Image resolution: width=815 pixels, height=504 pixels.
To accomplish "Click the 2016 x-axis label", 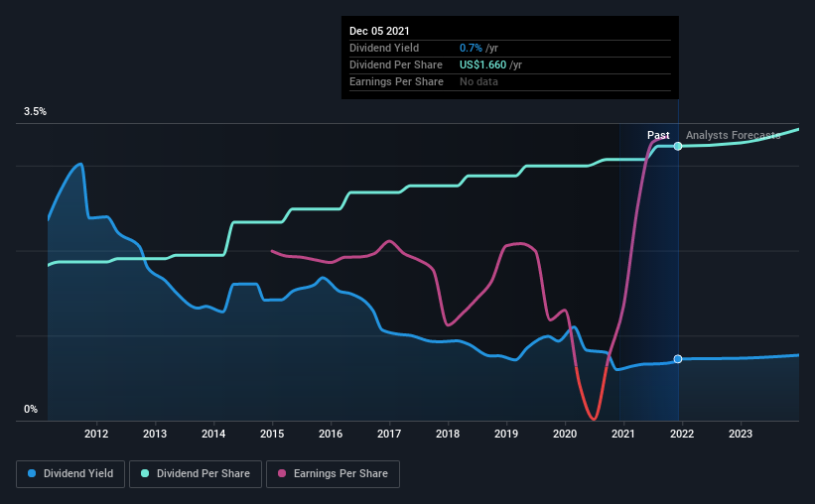I will click(x=331, y=434).
